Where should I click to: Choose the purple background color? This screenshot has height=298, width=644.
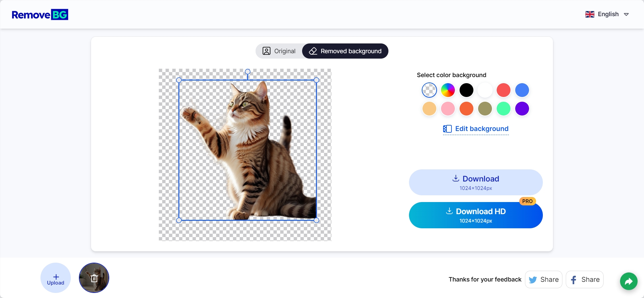[522, 109]
